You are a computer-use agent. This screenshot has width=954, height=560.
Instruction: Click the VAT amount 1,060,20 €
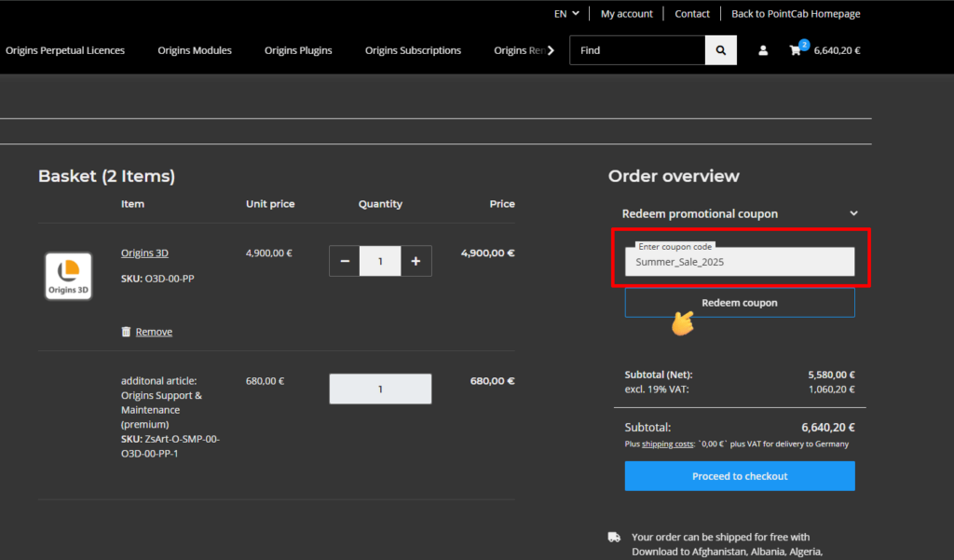(x=831, y=389)
